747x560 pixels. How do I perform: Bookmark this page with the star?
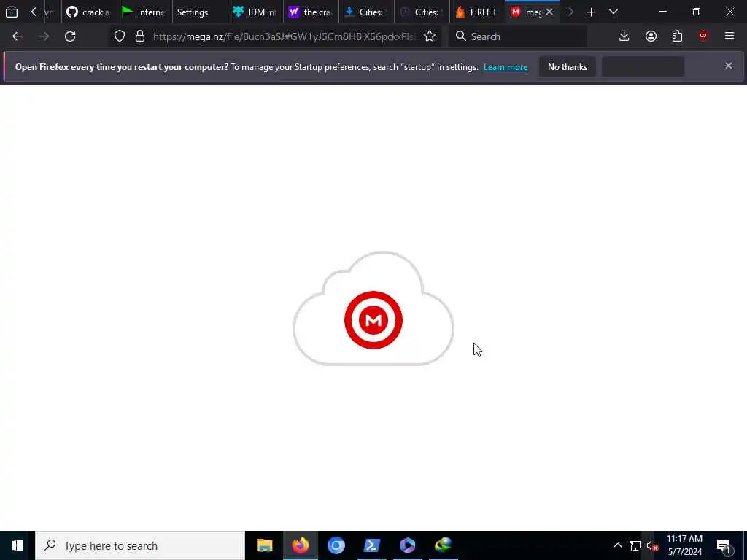tap(430, 36)
